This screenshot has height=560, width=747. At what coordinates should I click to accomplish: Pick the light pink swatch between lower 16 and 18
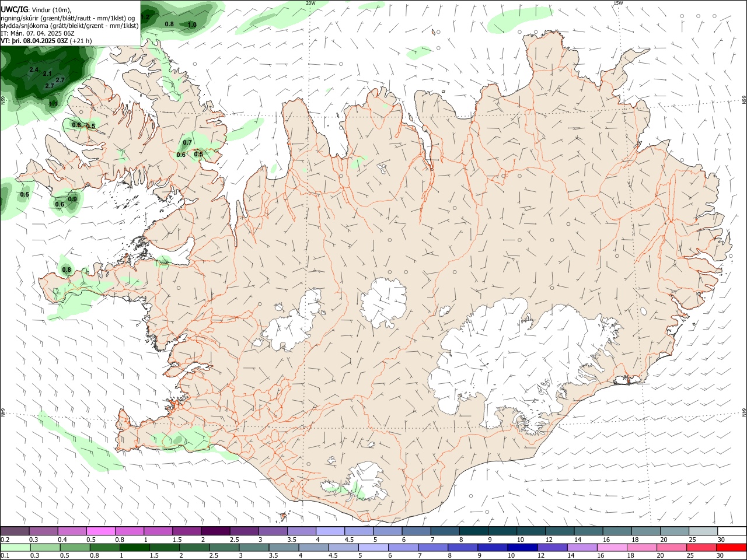(611, 548)
